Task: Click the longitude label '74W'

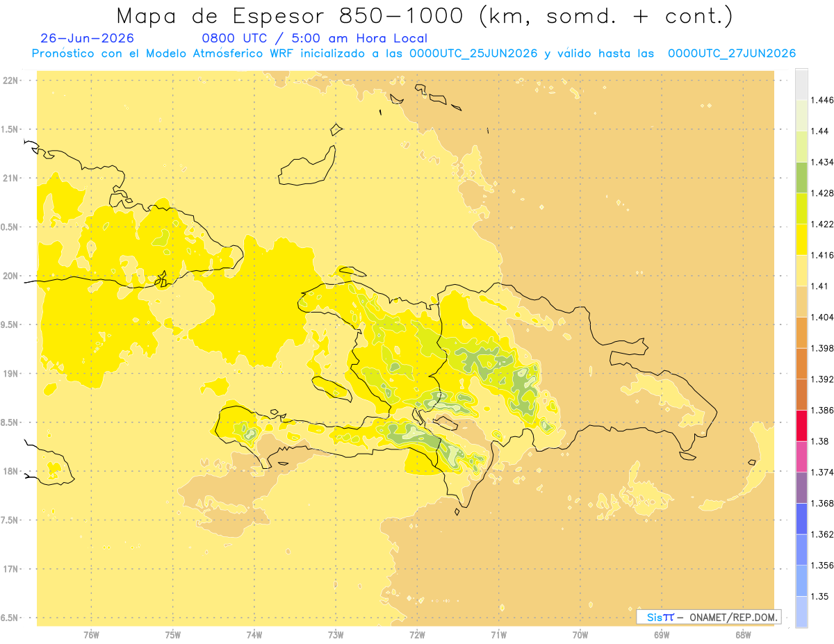Action: [x=254, y=635]
